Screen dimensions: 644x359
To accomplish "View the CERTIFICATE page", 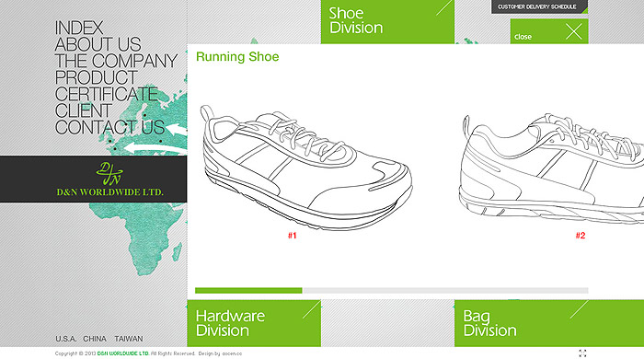I will [107, 94].
